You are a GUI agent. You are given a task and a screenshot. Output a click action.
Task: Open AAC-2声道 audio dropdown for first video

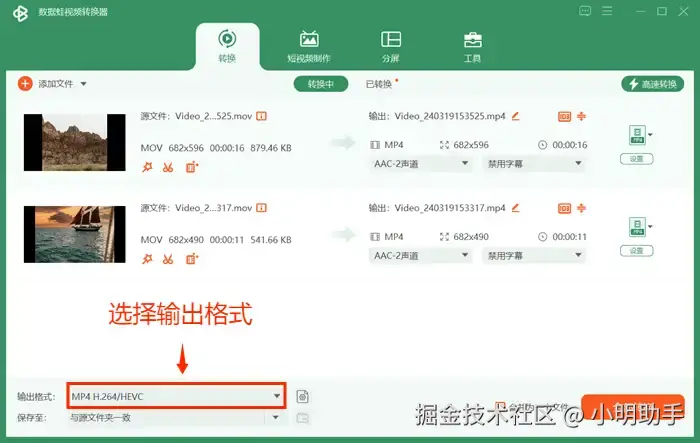(420, 163)
